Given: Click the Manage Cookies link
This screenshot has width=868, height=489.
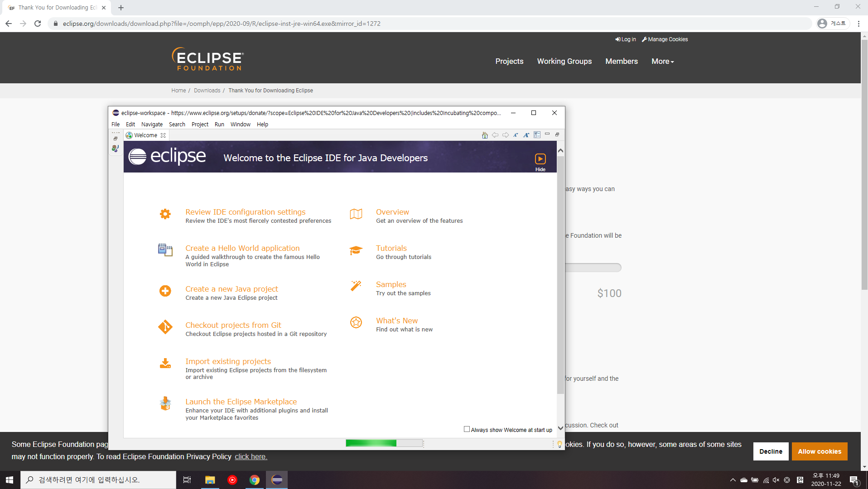Looking at the screenshot, I should pos(665,39).
